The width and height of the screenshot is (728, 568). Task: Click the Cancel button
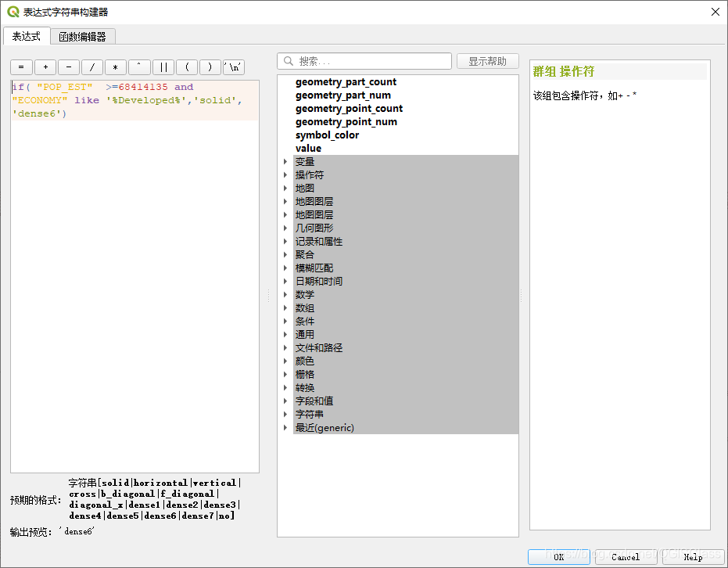tap(626, 557)
